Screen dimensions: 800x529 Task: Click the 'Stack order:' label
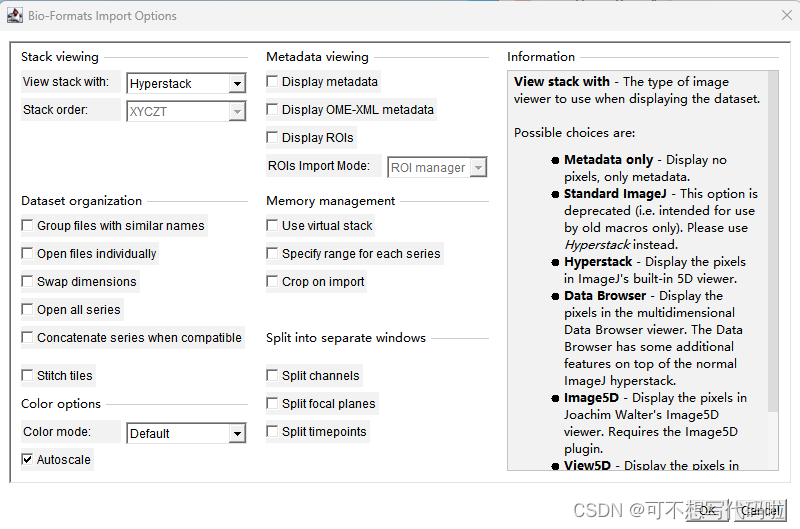click(55, 110)
